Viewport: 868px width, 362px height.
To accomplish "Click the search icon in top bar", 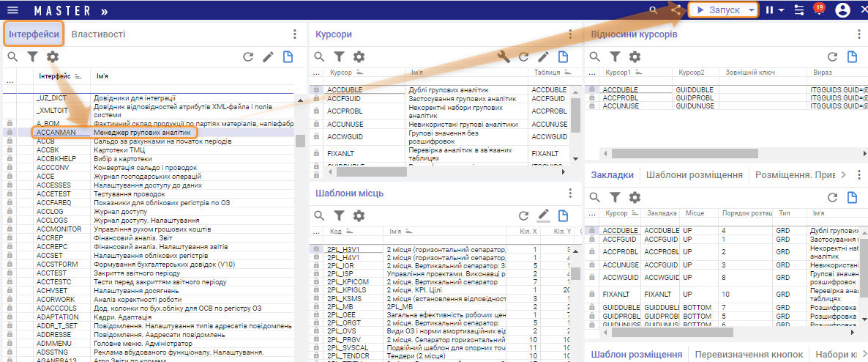I will point(654,10).
